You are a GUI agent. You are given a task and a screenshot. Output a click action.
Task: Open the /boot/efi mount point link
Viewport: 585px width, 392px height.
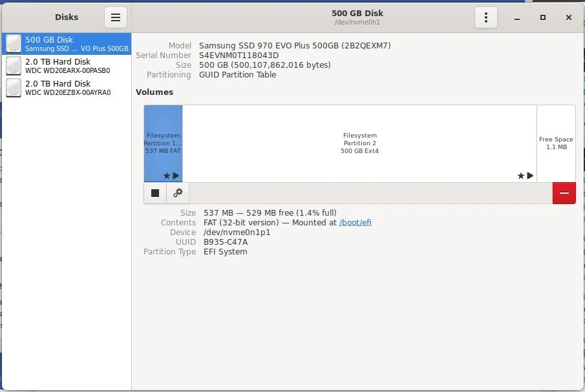355,222
